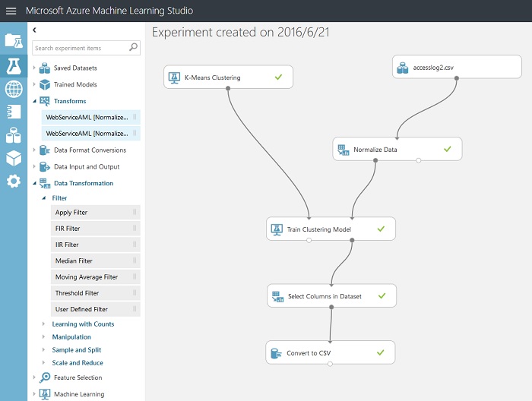Select User Defined Filter module
This screenshot has height=401, width=532.
pyautogui.click(x=95, y=309)
